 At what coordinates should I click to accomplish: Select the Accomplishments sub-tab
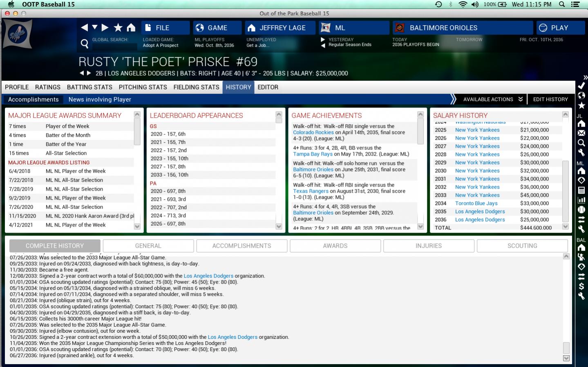tap(34, 99)
